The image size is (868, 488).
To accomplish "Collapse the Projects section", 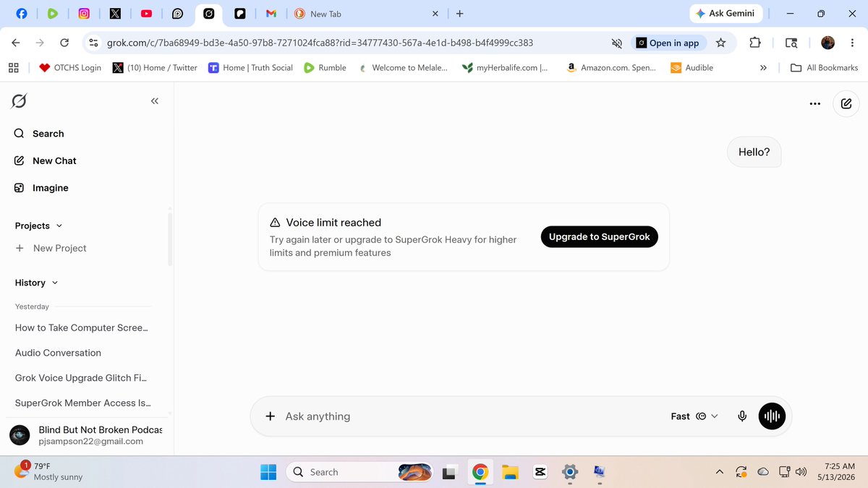I will point(39,226).
